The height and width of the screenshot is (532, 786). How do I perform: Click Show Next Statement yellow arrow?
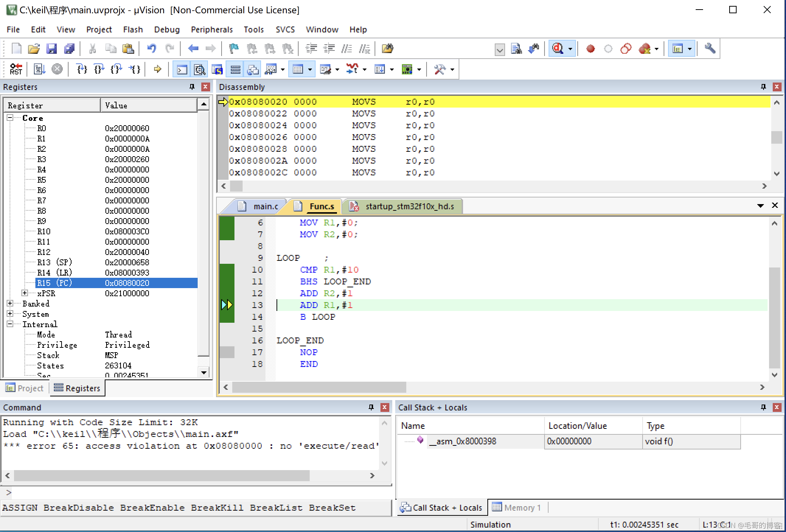click(x=157, y=69)
